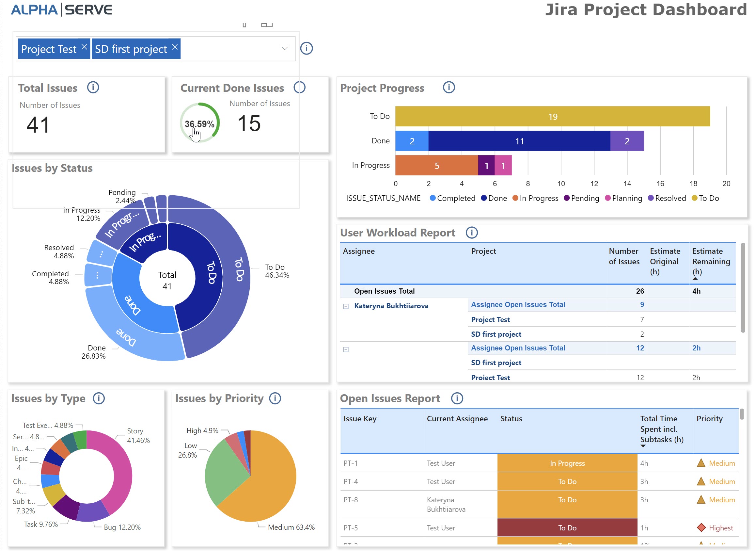
Task: Click the info icon beside Current Done Issues
Action: tap(300, 88)
